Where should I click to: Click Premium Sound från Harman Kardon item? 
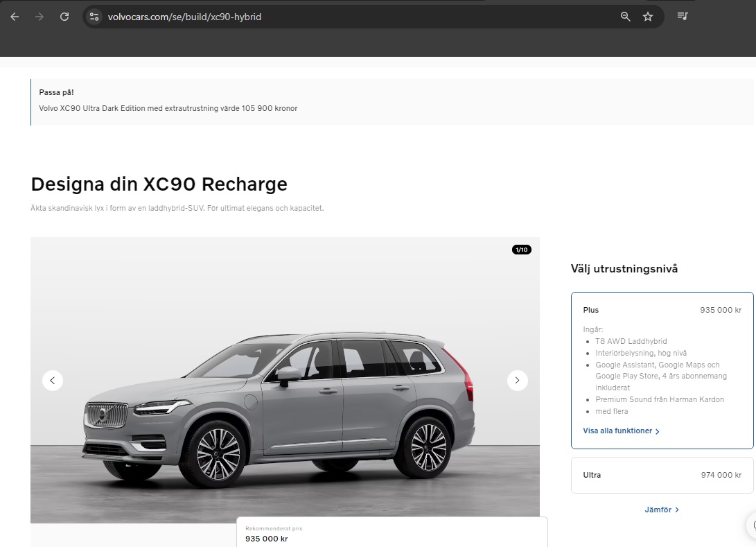(660, 399)
